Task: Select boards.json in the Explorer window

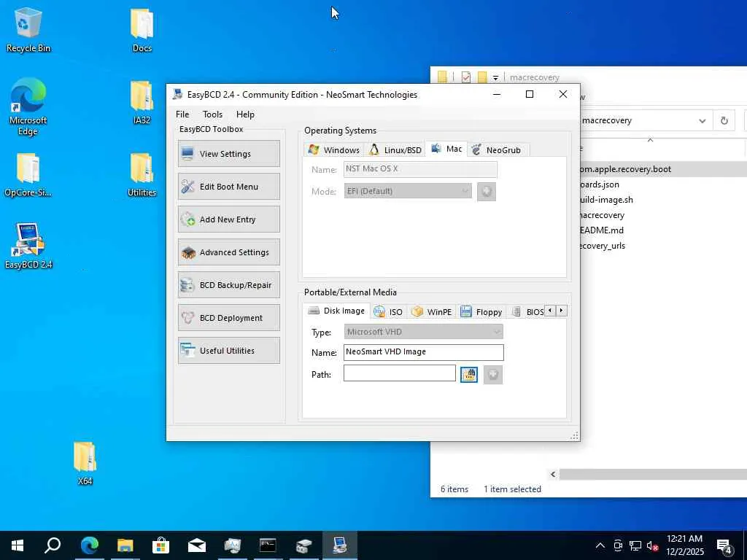Action: coord(600,184)
